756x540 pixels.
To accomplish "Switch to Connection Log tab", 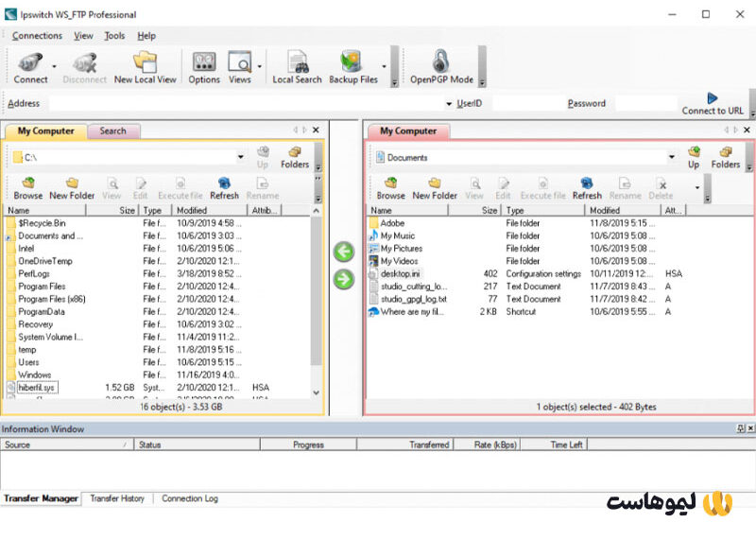I will click(x=190, y=498).
